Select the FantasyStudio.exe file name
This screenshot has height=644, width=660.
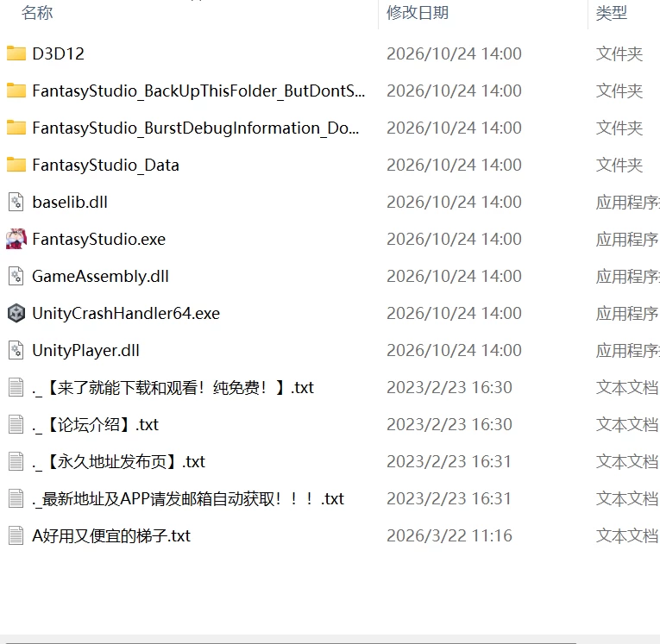[x=99, y=239]
